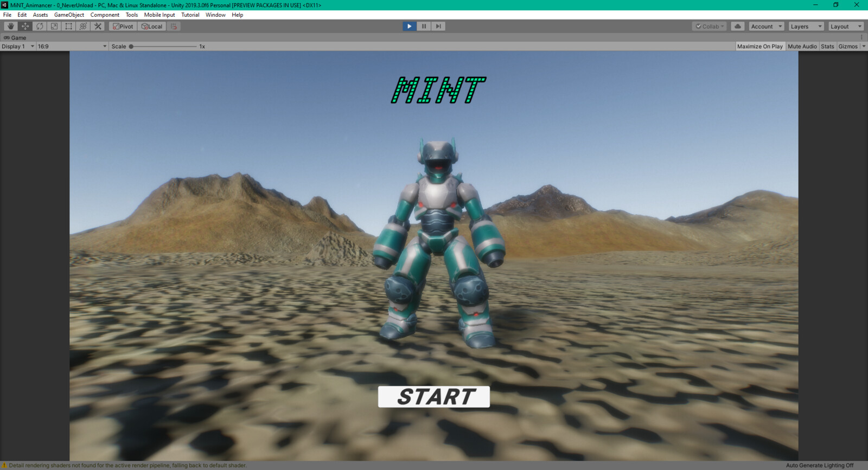Open Unity cloud services
Image resolution: width=868 pixels, height=470 pixels.
[738, 26]
